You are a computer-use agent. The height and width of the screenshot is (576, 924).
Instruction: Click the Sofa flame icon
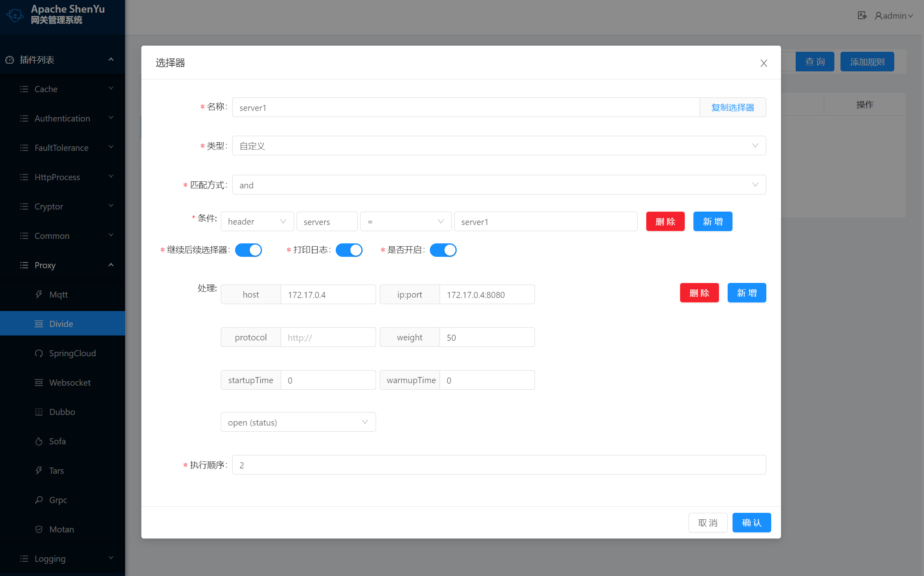tap(39, 441)
